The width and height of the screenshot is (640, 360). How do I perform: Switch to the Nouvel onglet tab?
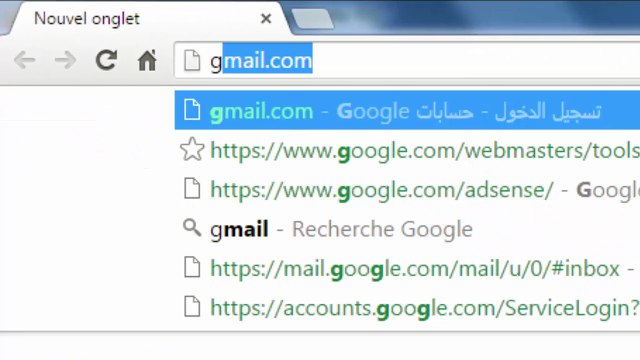coord(87,19)
